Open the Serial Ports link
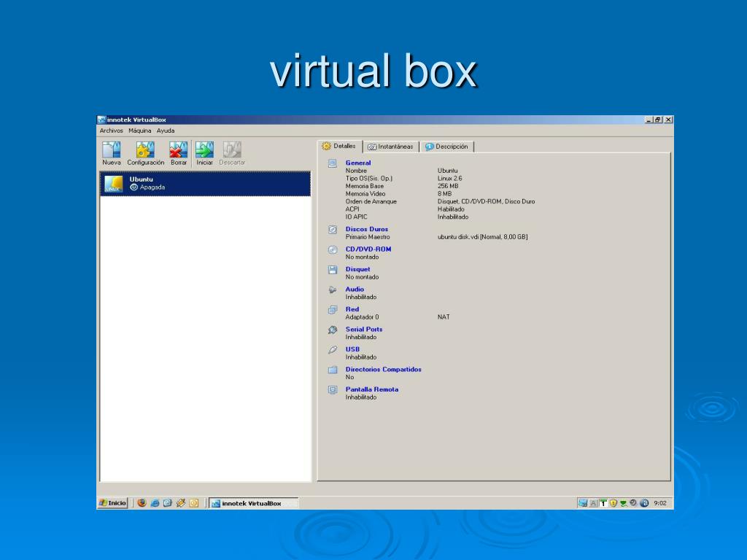The image size is (747, 560). pyautogui.click(x=364, y=329)
